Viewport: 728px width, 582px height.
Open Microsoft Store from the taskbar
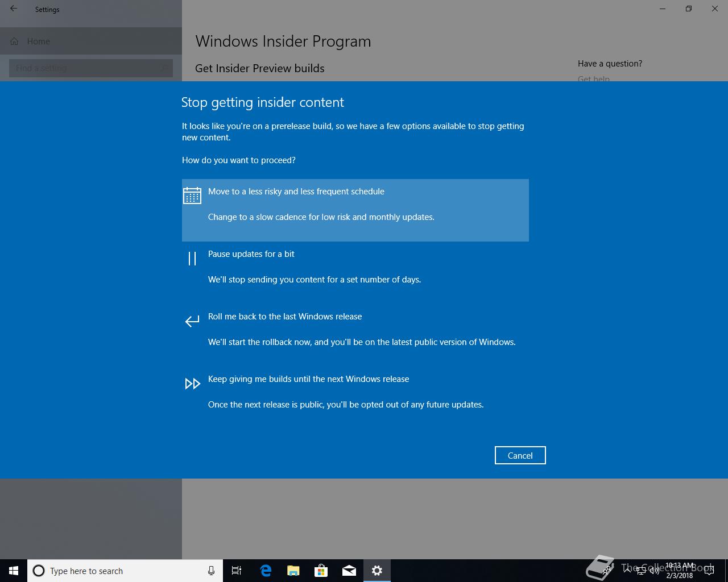coord(321,571)
